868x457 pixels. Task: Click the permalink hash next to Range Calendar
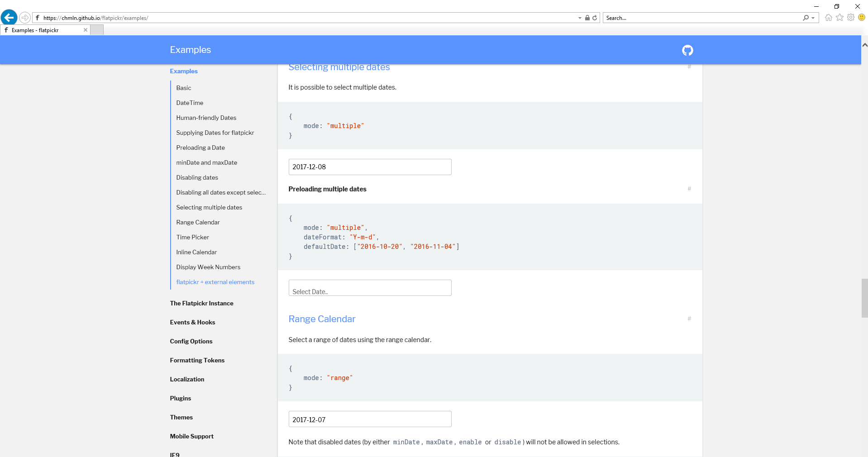coord(688,319)
